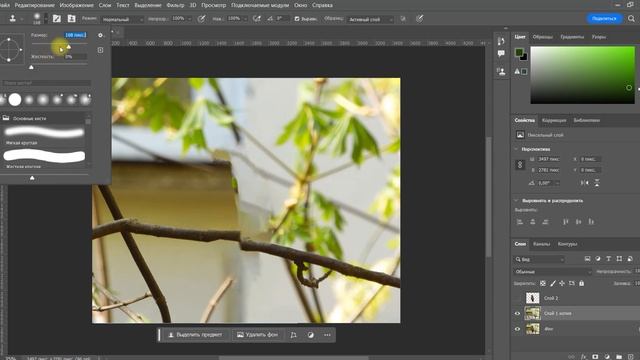Screen dimensions: 640x360
Task: Flip layer vertically in Properties
Action: pyautogui.click(x=597, y=183)
